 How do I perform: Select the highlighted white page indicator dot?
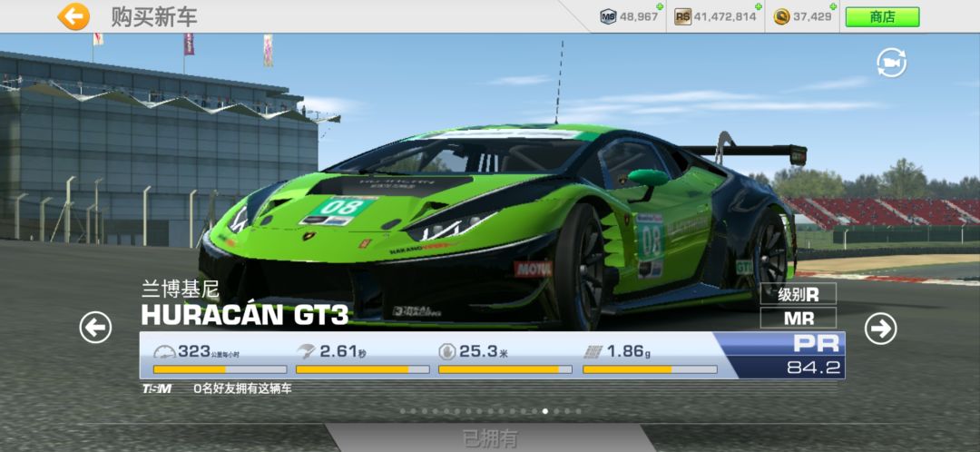coord(545,411)
